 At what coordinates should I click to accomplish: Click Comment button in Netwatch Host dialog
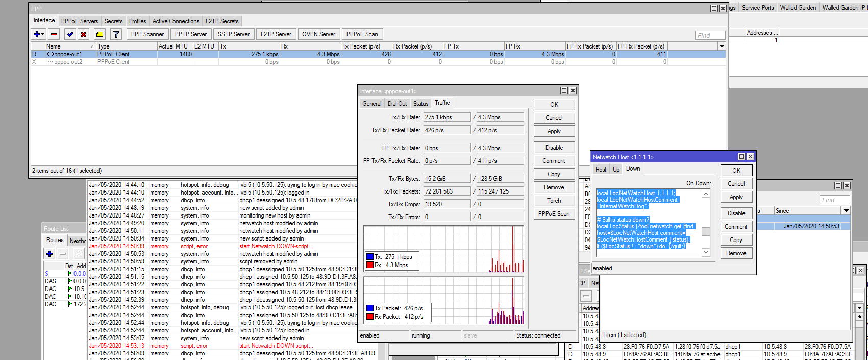(736, 227)
